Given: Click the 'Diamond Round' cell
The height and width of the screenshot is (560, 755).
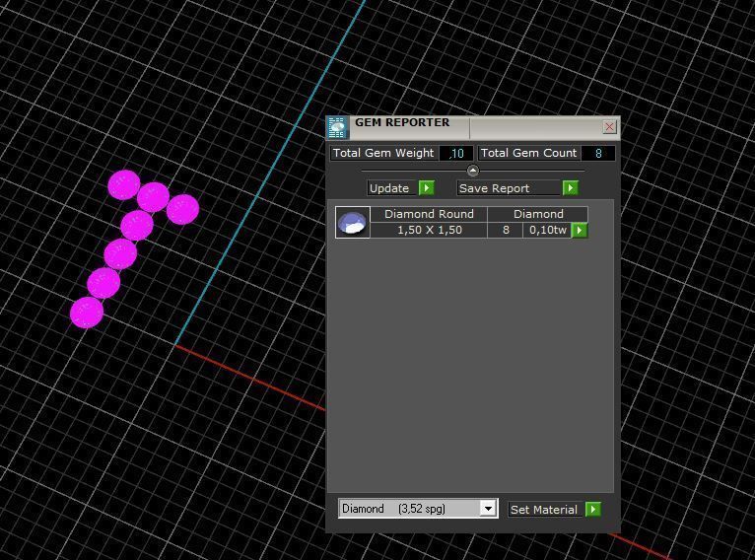Looking at the screenshot, I should [429, 214].
